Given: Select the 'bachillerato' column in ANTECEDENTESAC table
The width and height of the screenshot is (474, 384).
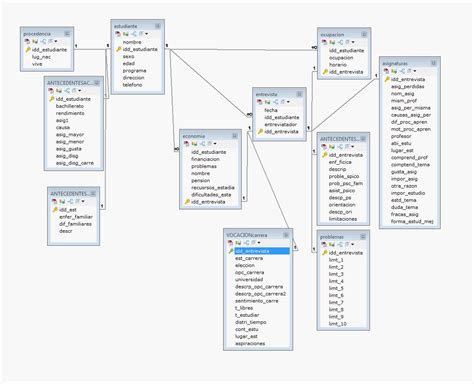Looking at the screenshot, I should [x=70, y=106].
